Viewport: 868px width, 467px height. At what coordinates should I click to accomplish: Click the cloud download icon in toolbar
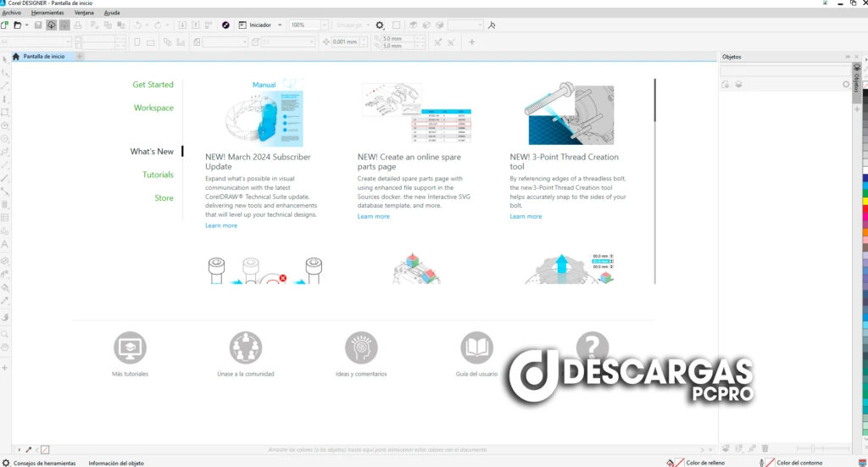point(52,25)
